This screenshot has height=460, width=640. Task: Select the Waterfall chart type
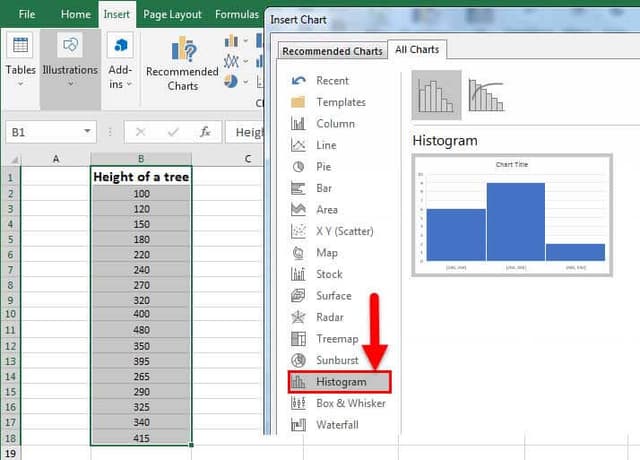[x=337, y=425]
